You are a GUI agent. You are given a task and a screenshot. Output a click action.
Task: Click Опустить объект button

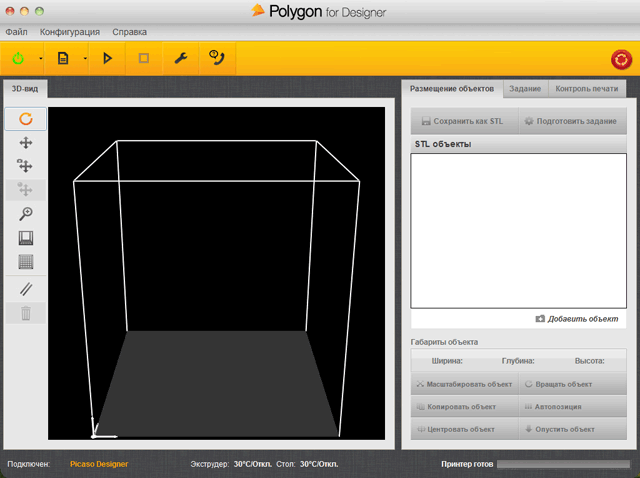tap(573, 429)
